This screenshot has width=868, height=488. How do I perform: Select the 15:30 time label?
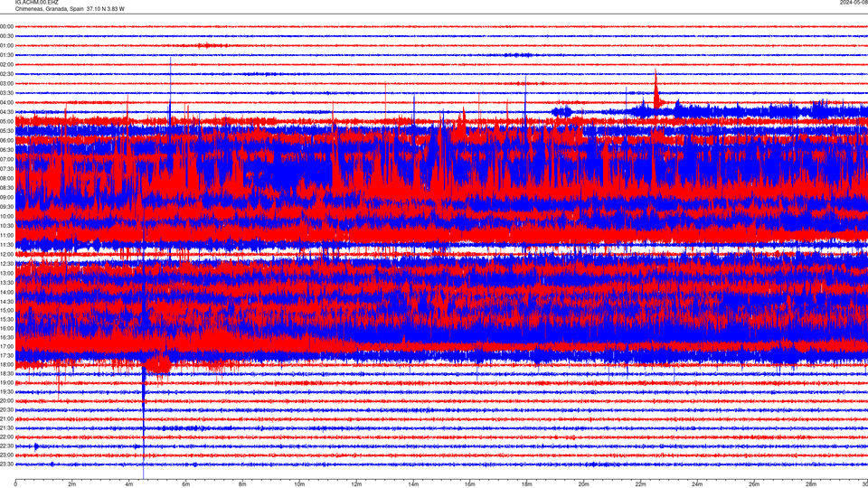[6, 319]
